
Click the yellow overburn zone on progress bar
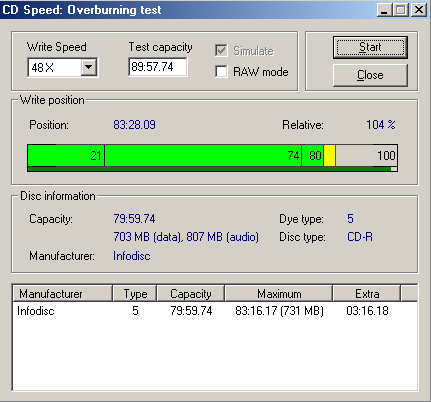click(x=329, y=155)
